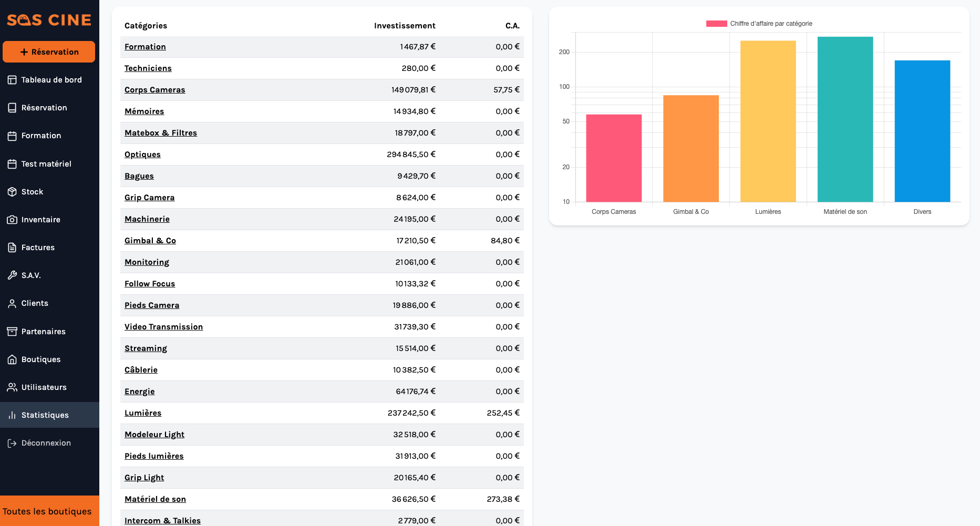Open Boutiques with the store icon
The width and height of the screenshot is (980, 526).
(12, 359)
